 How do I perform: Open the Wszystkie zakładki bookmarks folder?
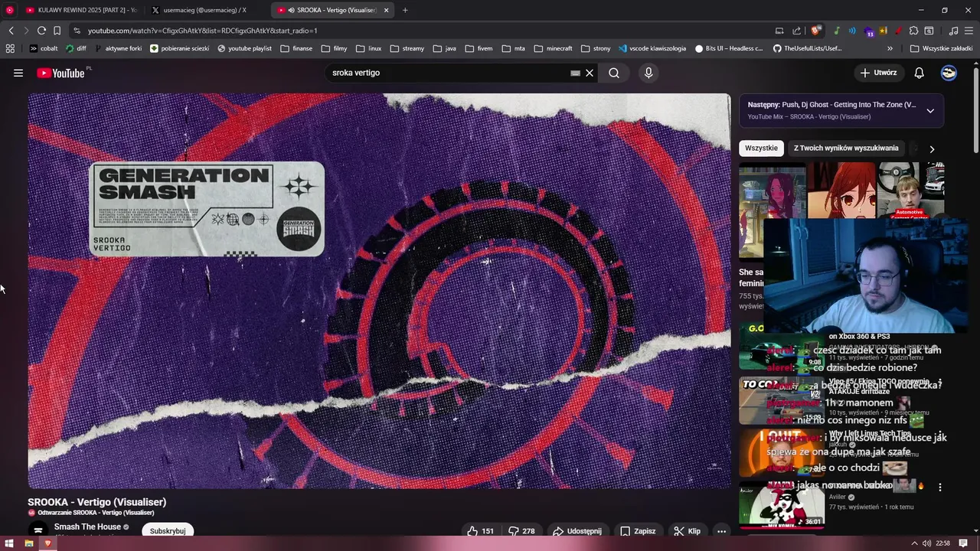coord(941,48)
